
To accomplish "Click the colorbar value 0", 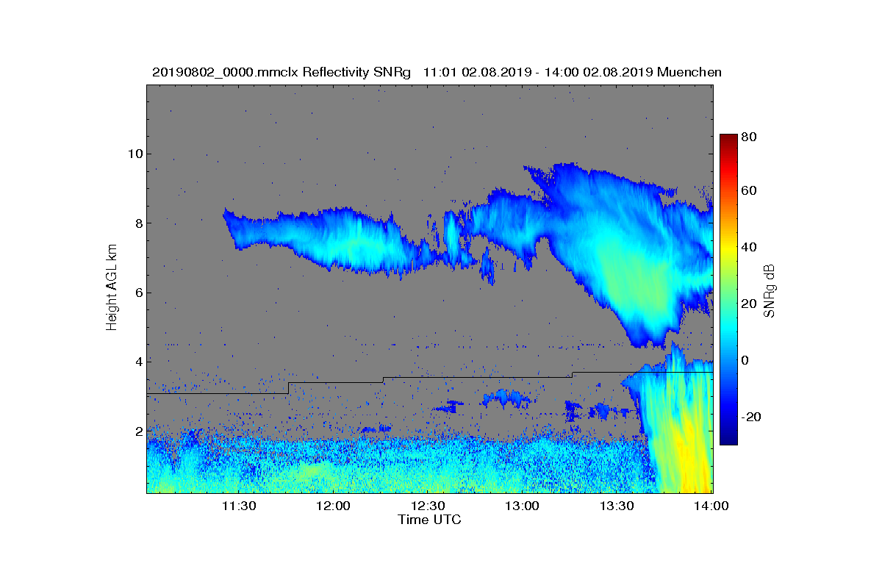I will pos(745,360).
